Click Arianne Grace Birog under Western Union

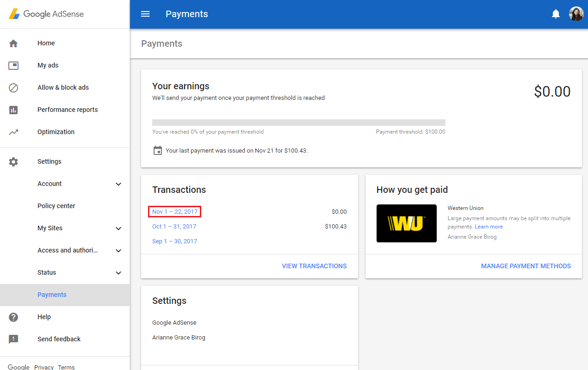coord(472,237)
